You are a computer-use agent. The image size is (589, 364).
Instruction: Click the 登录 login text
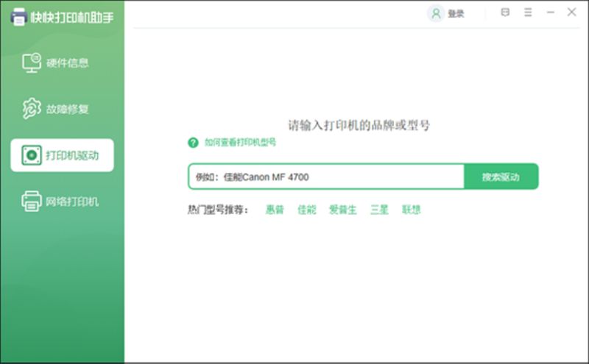[456, 13]
